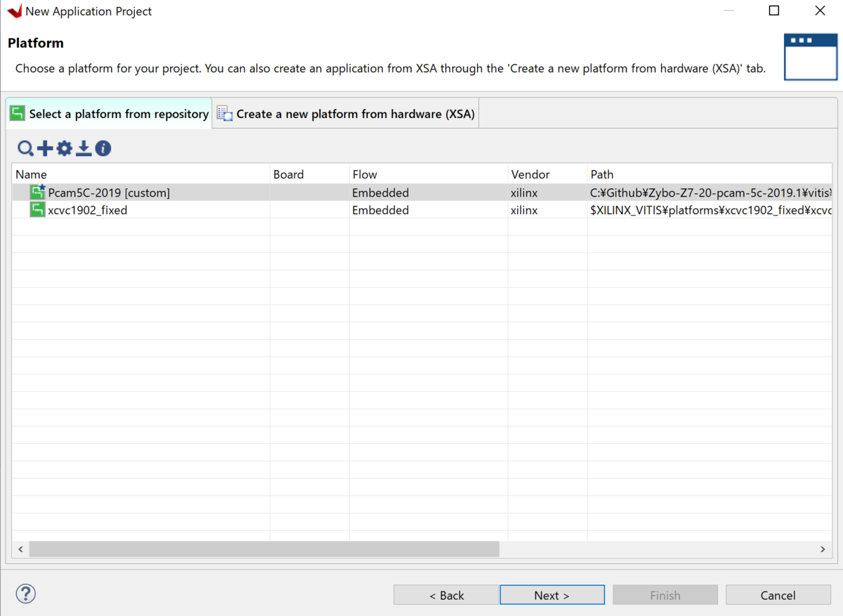Open Create a new platform from hardware tab
Viewport: 843px width, 616px height.
pos(346,114)
